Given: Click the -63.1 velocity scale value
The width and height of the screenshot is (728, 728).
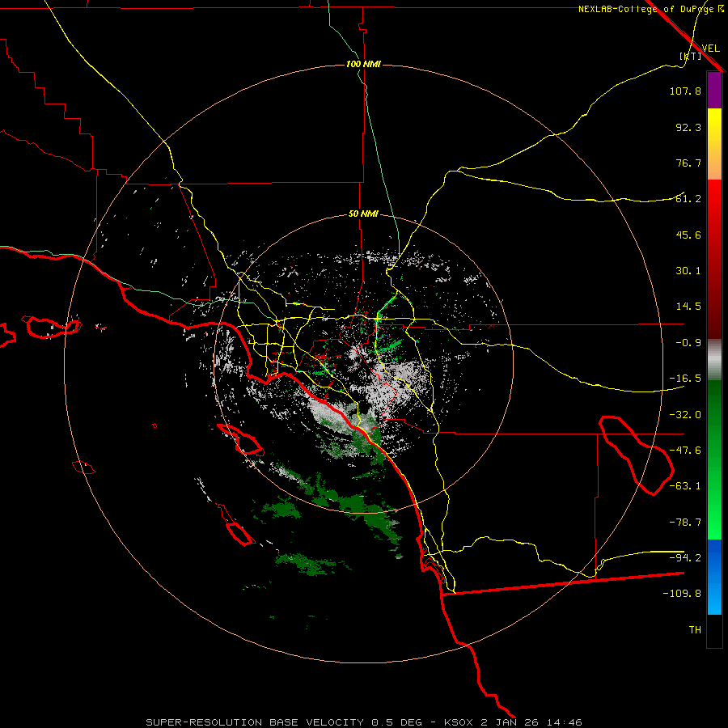Looking at the screenshot, I should (685, 486).
